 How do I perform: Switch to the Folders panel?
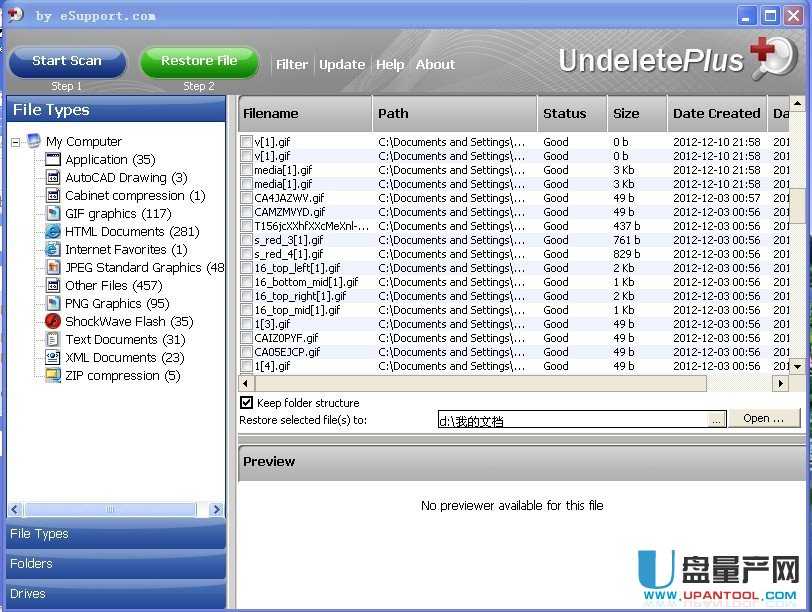tap(116, 564)
